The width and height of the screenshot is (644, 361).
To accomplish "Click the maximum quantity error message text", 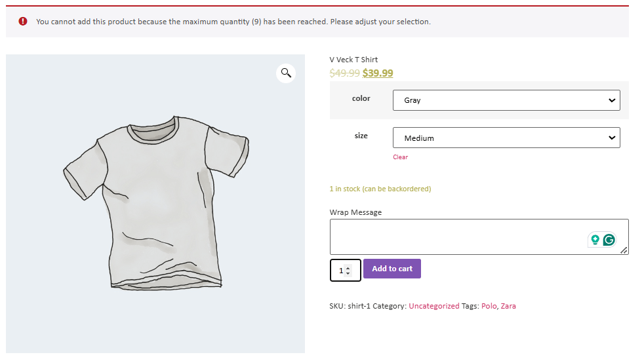I will (233, 22).
